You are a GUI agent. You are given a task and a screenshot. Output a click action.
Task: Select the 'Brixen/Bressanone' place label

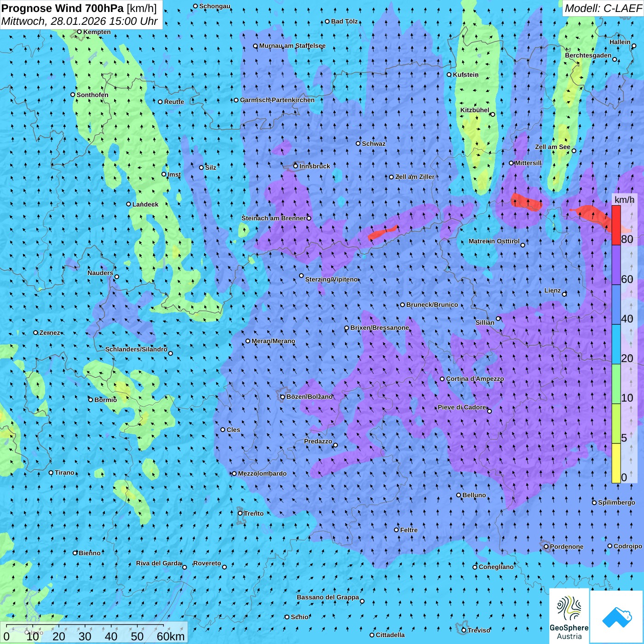(380, 328)
